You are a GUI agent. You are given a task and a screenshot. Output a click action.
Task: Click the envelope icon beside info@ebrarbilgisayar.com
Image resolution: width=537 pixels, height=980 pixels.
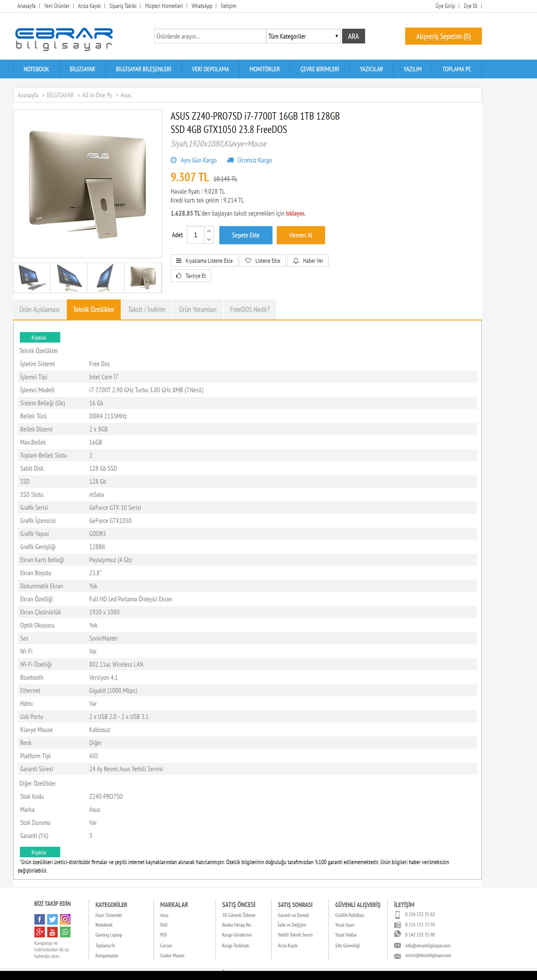tap(397, 945)
